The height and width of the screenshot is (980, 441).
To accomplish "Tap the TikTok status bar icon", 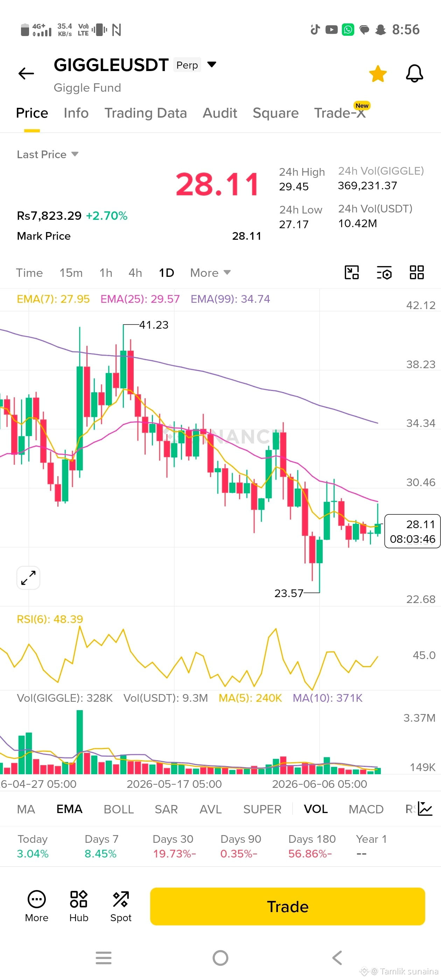I will pos(315,29).
